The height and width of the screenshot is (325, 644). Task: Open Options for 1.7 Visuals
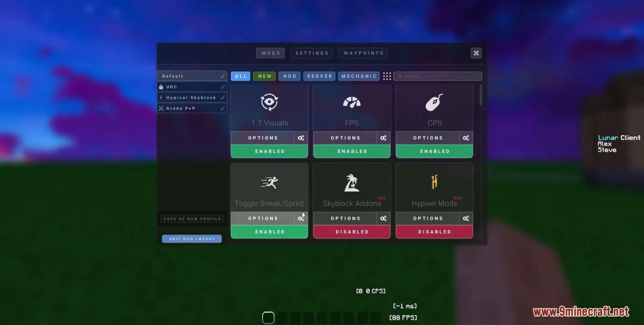(263, 138)
